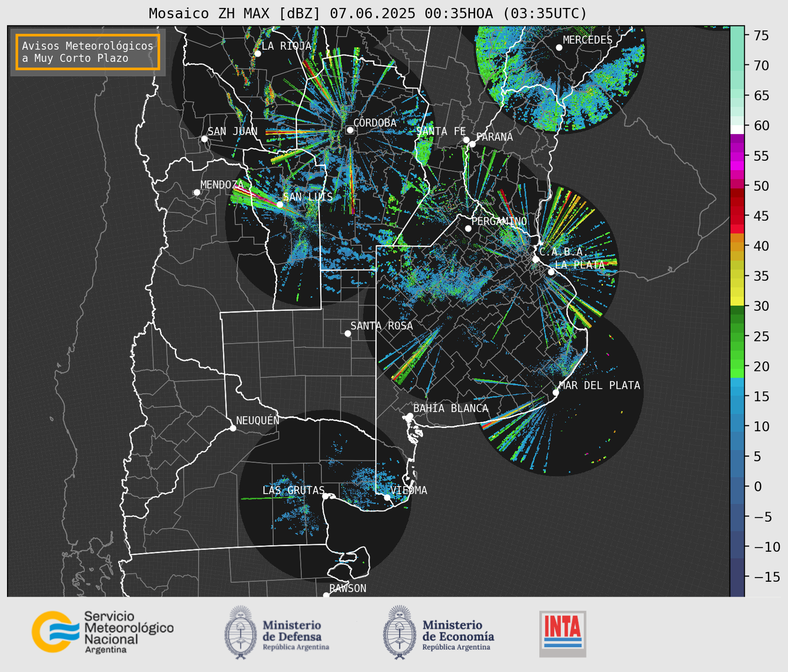
Task: Click the NEUQUÉN label text
Action: tap(257, 420)
